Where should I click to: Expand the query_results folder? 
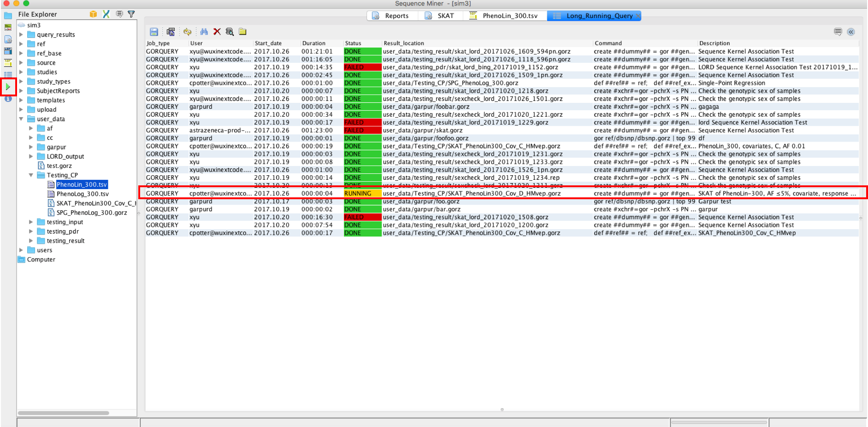click(x=21, y=35)
